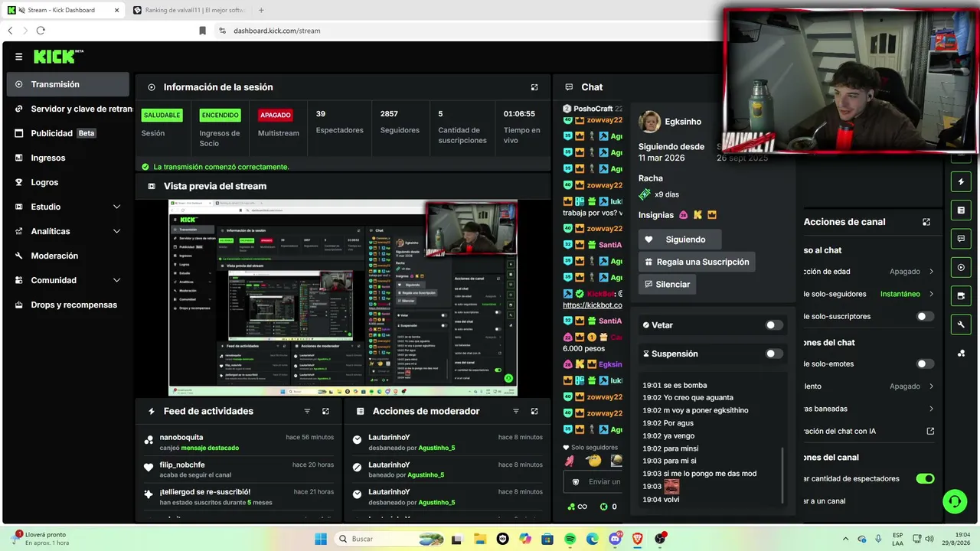Open the hamburger menu beside the Kick logo
This screenshot has height=551, width=980.
tap(18, 57)
